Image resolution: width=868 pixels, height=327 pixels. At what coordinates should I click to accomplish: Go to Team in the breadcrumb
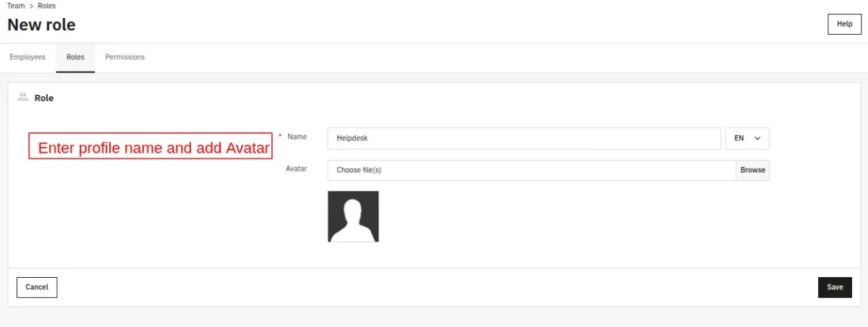point(16,6)
